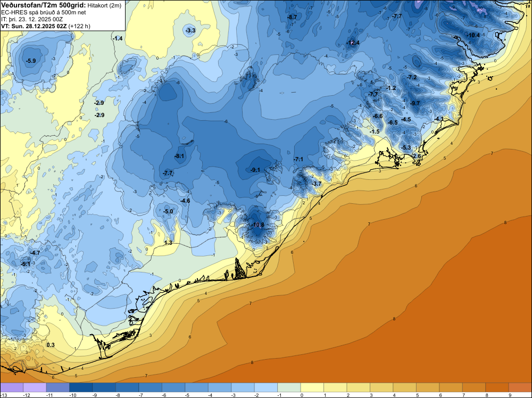Click the -5.3 temperature label
The image size is (532, 398).
[406, 147]
